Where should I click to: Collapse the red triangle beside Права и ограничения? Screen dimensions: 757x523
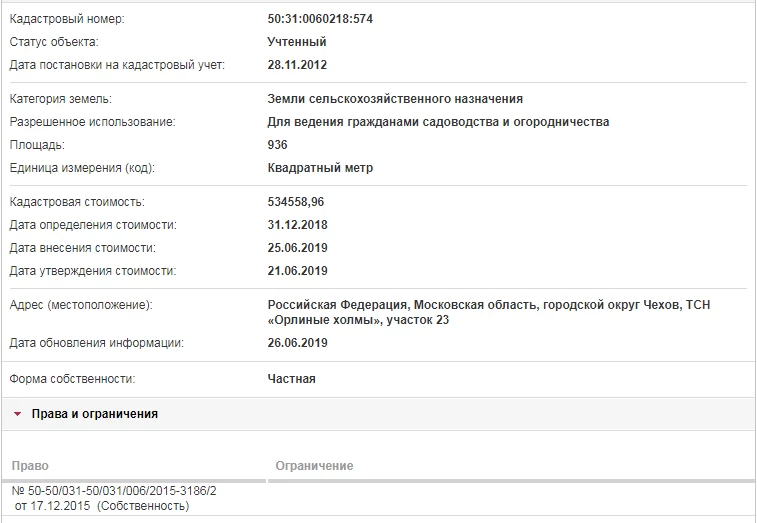tap(17, 413)
